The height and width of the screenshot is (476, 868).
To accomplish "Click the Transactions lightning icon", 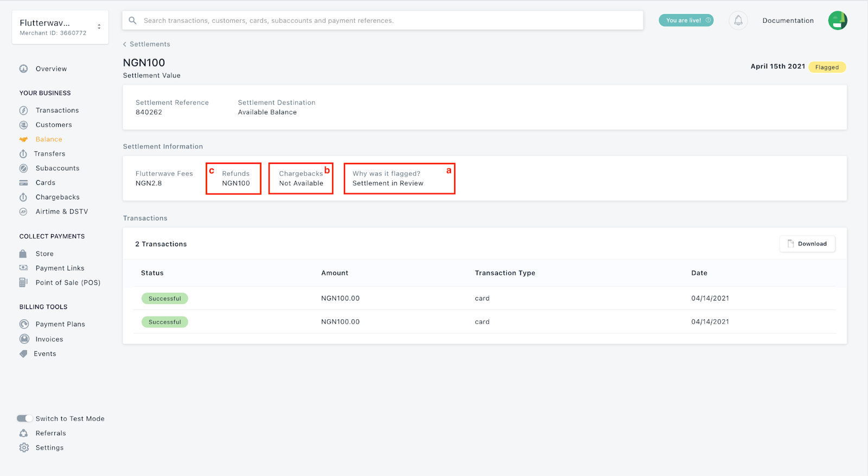I will [x=23, y=111].
